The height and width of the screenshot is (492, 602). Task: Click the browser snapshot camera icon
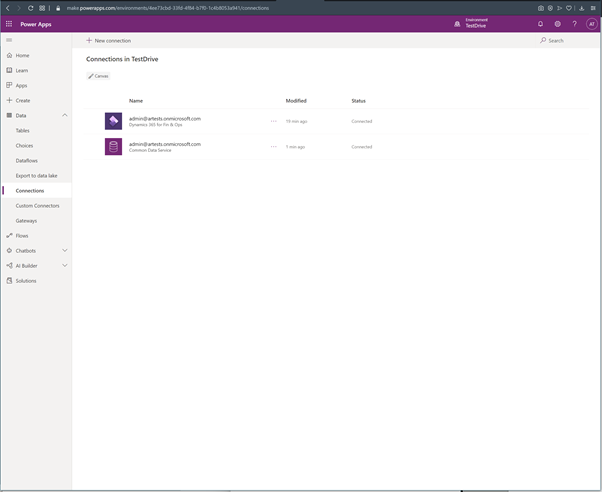pyautogui.click(x=541, y=8)
